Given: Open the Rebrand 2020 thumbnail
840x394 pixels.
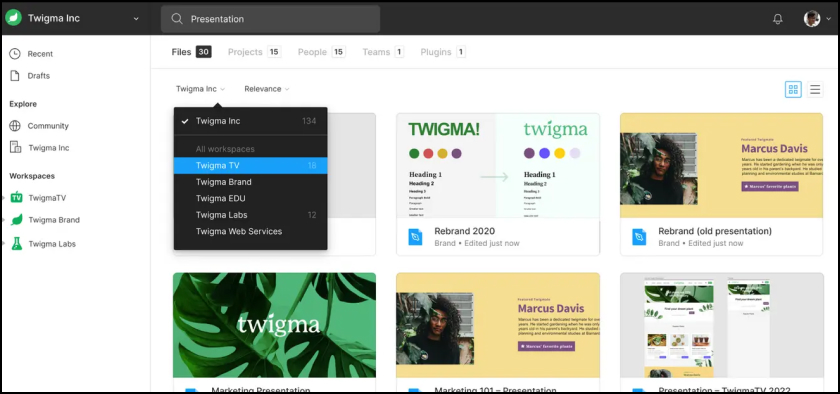Looking at the screenshot, I should [498, 165].
